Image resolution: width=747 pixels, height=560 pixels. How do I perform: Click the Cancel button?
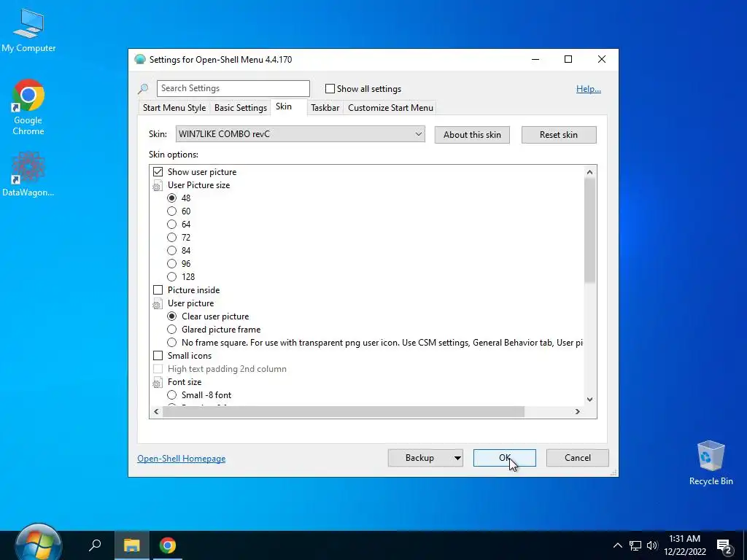tap(578, 458)
